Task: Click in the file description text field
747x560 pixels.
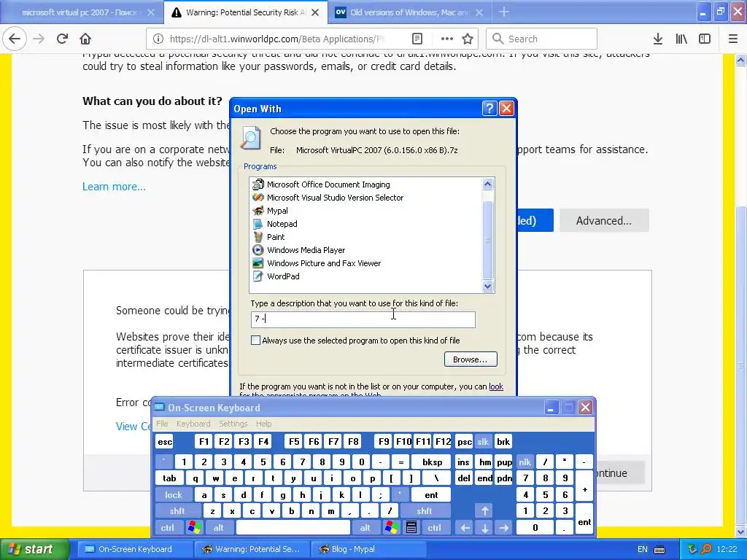Action: click(363, 319)
